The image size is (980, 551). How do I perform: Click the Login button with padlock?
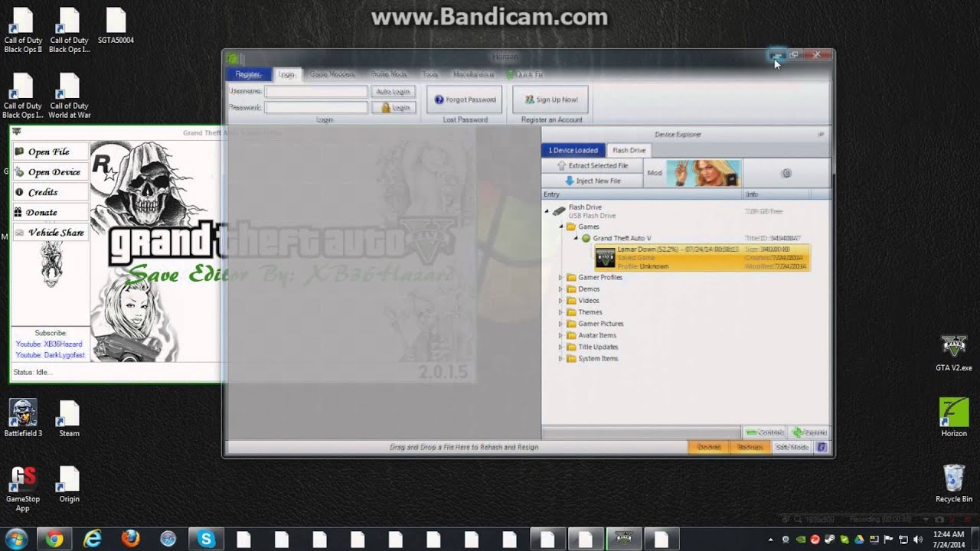point(394,108)
